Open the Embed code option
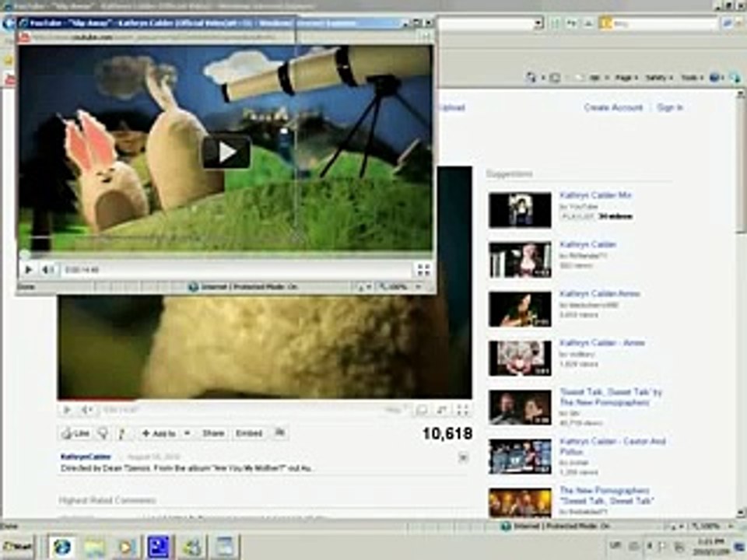The height and width of the screenshot is (560, 747). (249, 433)
